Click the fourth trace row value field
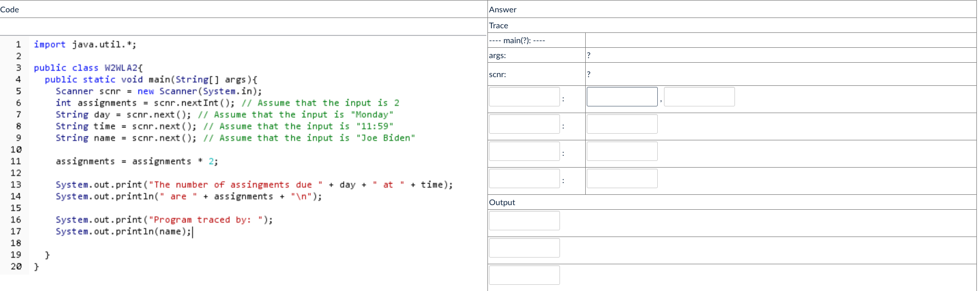The image size is (980, 291). click(622, 178)
